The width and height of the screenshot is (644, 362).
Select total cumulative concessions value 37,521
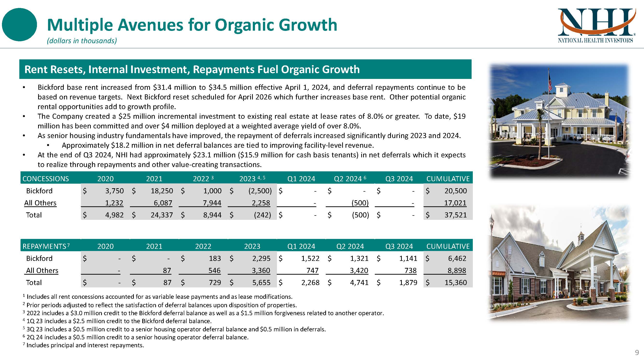[x=455, y=215]
